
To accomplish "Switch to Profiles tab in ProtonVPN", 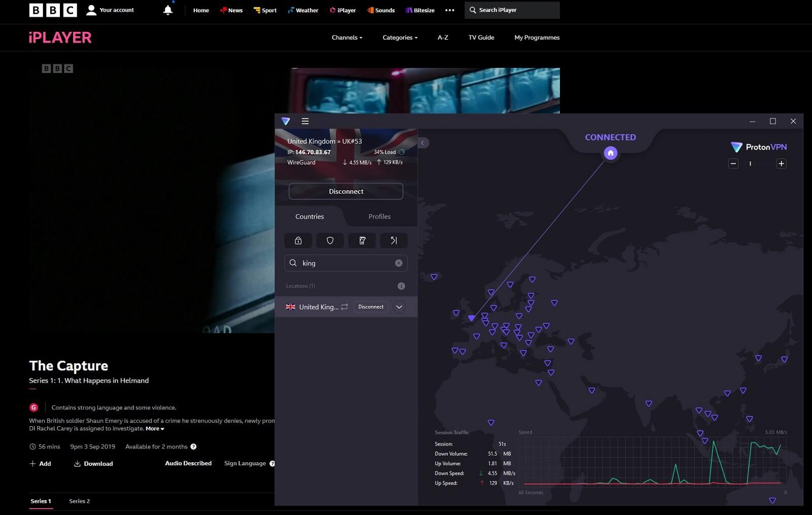I will pyautogui.click(x=380, y=217).
